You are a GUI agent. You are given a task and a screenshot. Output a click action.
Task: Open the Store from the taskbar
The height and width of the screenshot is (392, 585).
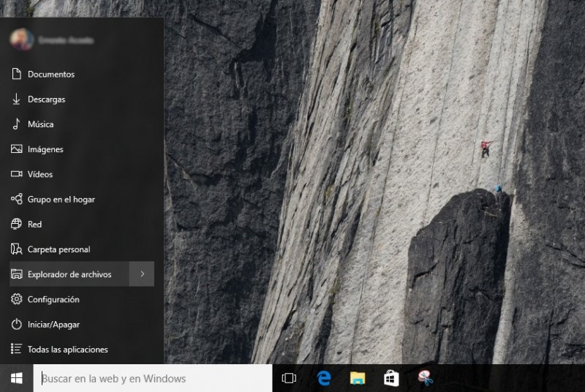click(391, 378)
